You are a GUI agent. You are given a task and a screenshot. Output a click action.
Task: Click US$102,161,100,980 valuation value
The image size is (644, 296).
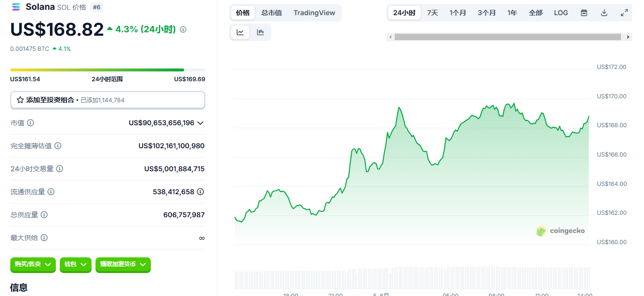click(x=171, y=146)
